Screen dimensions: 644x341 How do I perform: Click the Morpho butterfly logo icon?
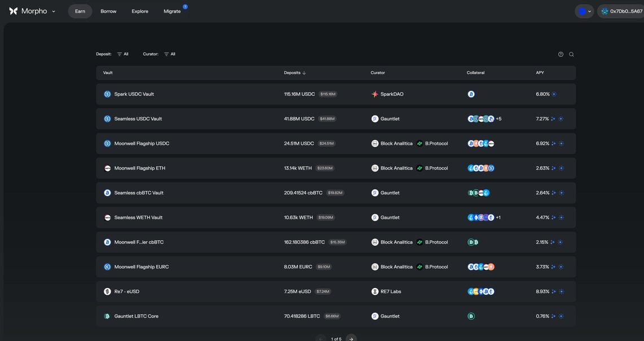[x=13, y=11]
